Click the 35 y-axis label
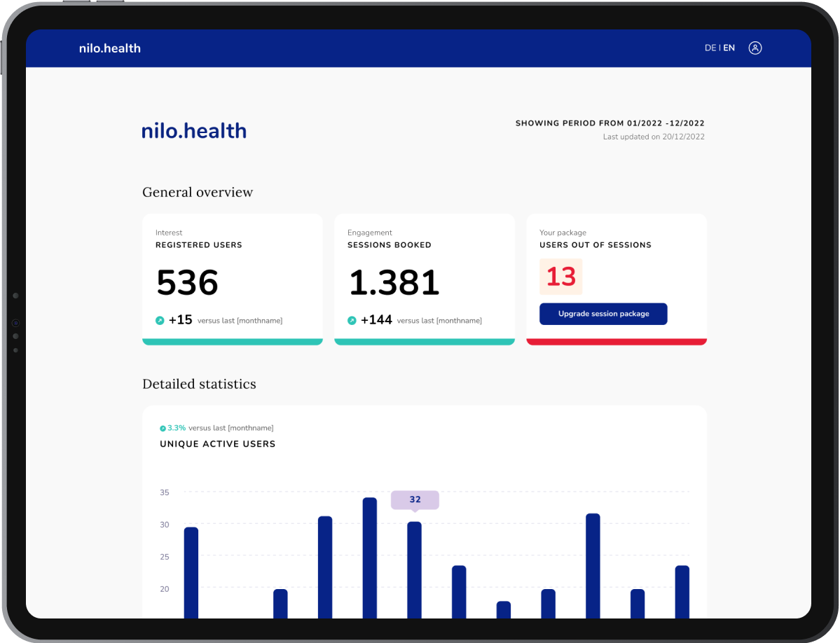Image resolution: width=840 pixels, height=643 pixels. [x=165, y=492]
